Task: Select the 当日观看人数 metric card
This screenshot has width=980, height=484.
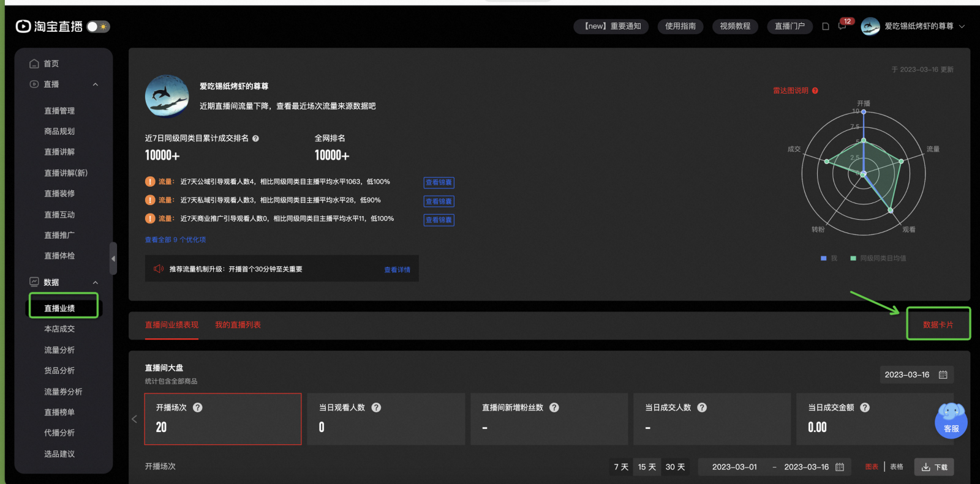Action: [x=386, y=419]
